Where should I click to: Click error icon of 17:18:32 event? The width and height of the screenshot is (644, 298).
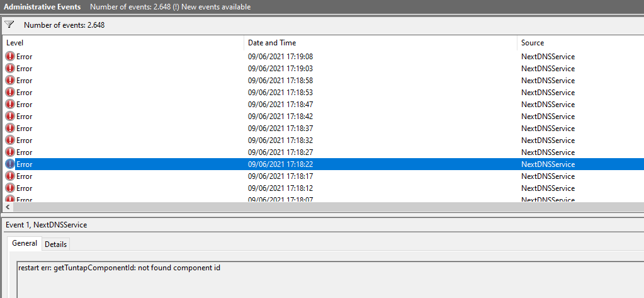[10, 140]
